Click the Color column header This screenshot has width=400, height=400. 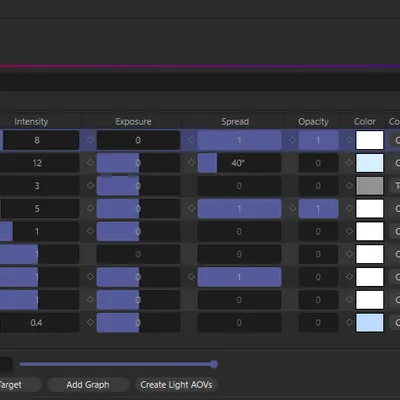365,122
